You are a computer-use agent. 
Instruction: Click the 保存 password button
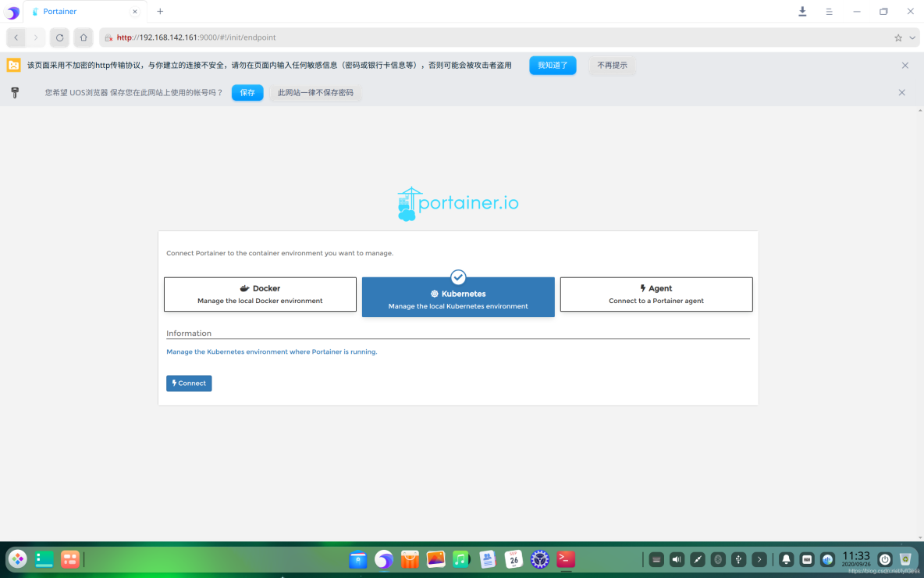click(247, 92)
